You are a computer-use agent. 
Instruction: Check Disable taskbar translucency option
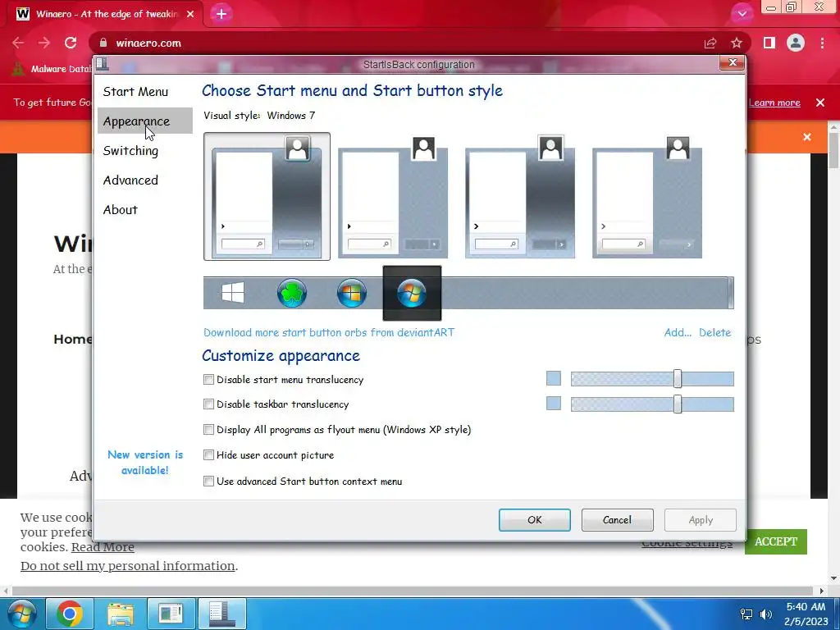209,404
